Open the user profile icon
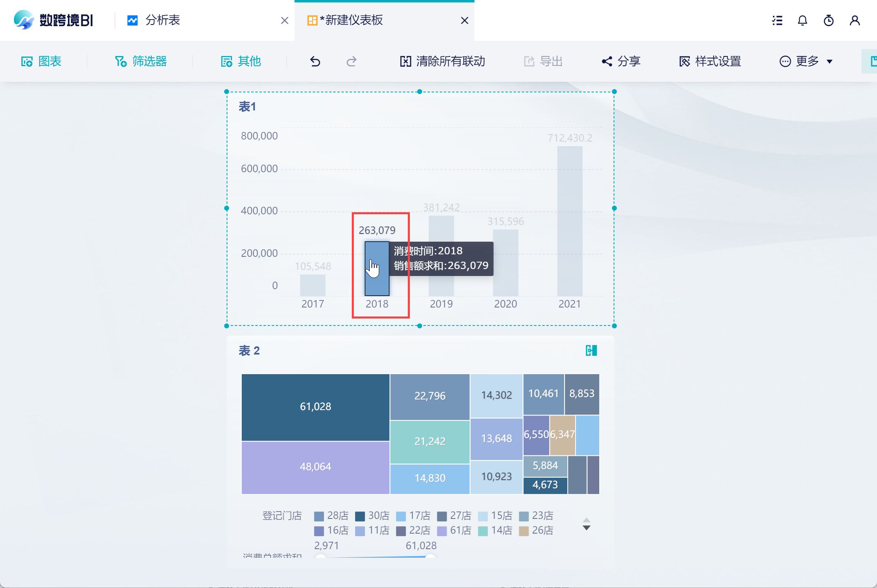 tap(855, 20)
